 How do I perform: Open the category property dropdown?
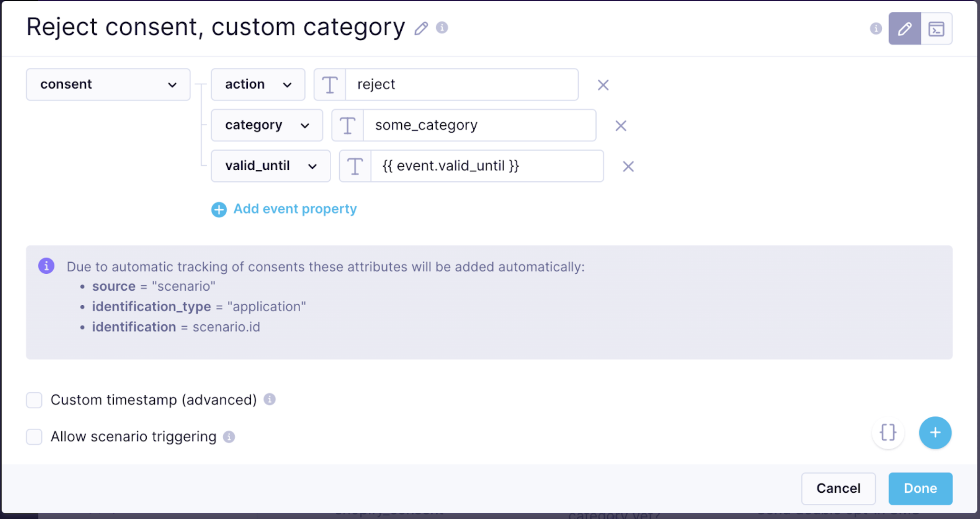click(x=266, y=125)
